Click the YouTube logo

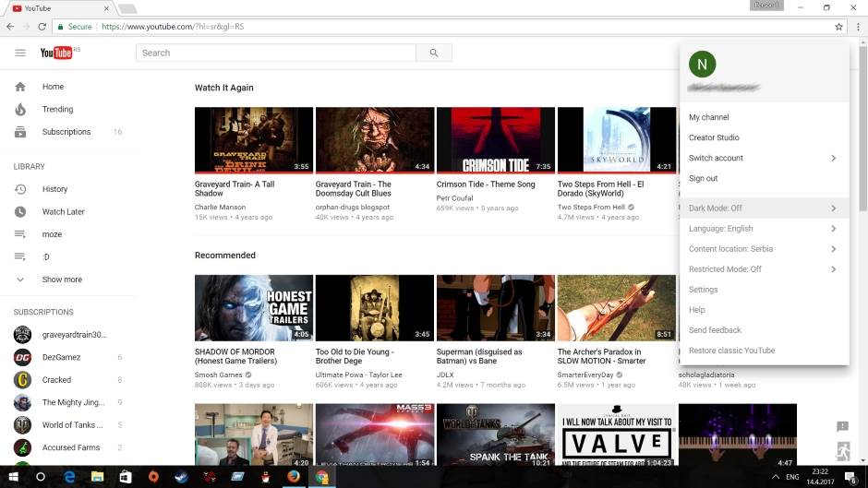point(56,53)
